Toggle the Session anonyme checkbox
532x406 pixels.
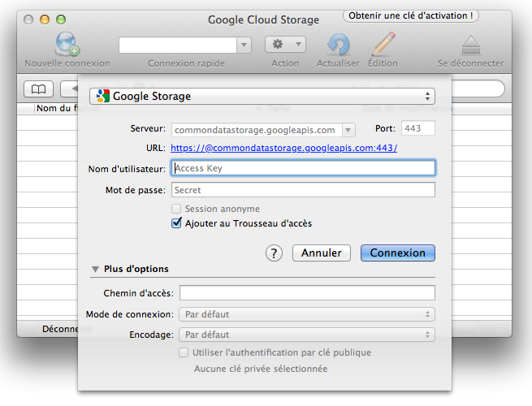[x=176, y=209]
